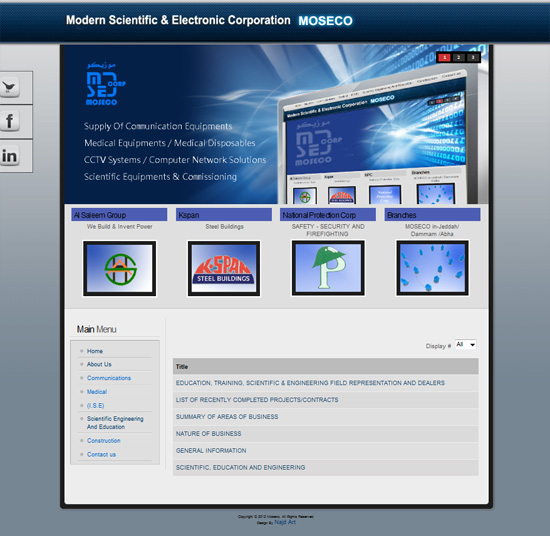Open About Us menu item

coord(99,364)
